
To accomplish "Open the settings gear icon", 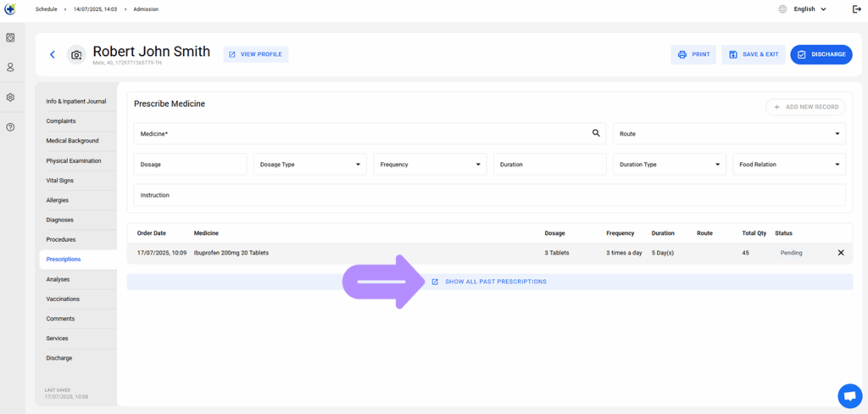I will point(10,97).
